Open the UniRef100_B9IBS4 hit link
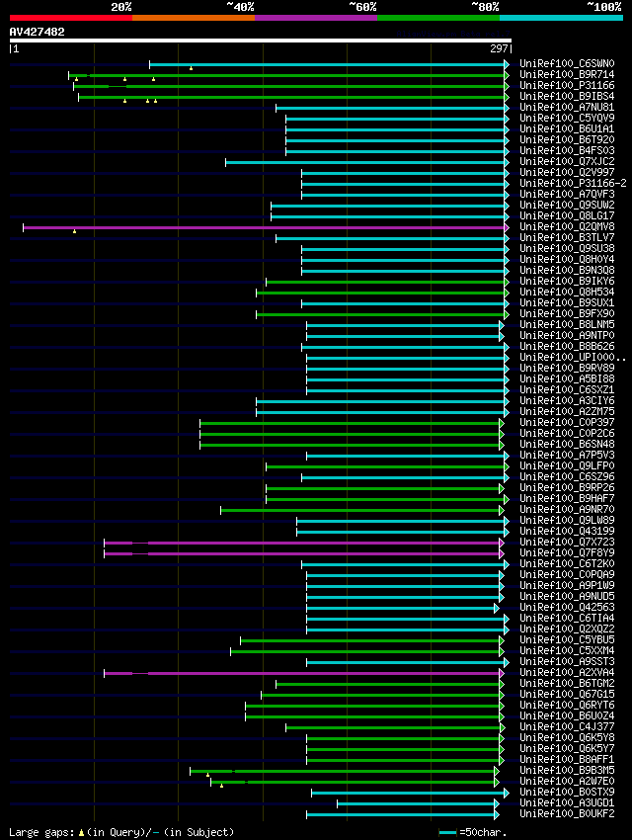 click(x=567, y=97)
